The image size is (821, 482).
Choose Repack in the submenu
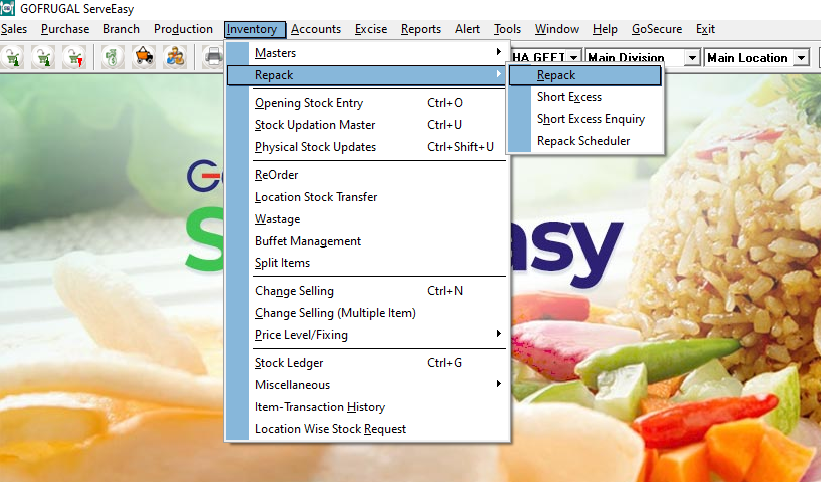[585, 75]
